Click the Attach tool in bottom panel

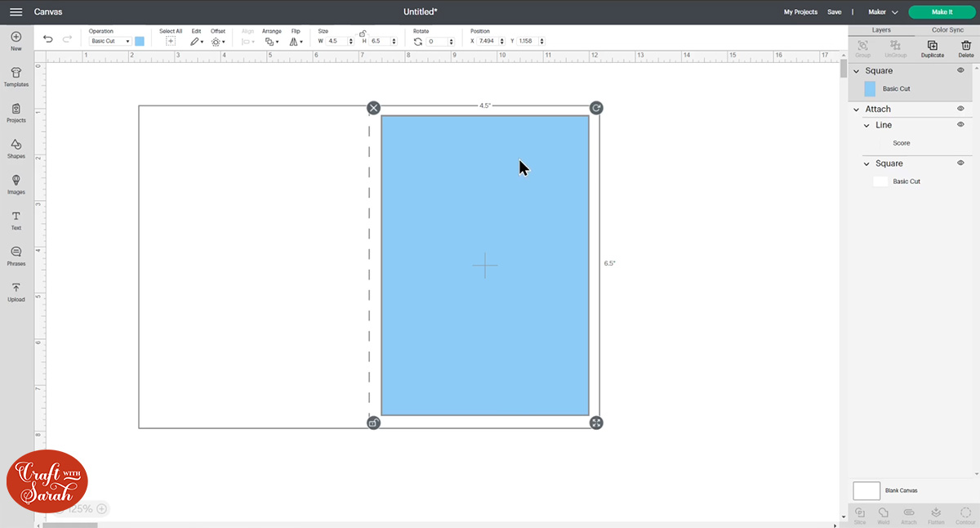point(908,515)
